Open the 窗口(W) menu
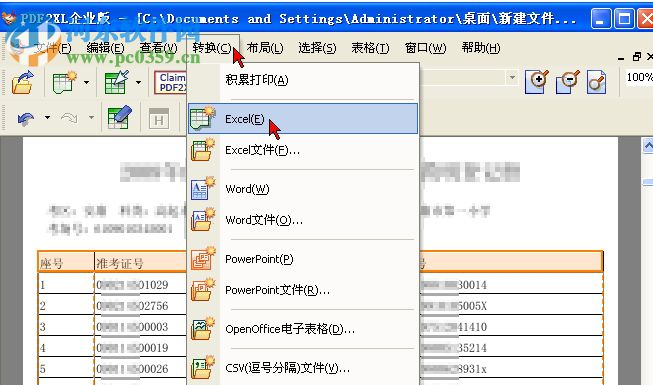The width and height of the screenshot is (653, 385). click(x=425, y=48)
